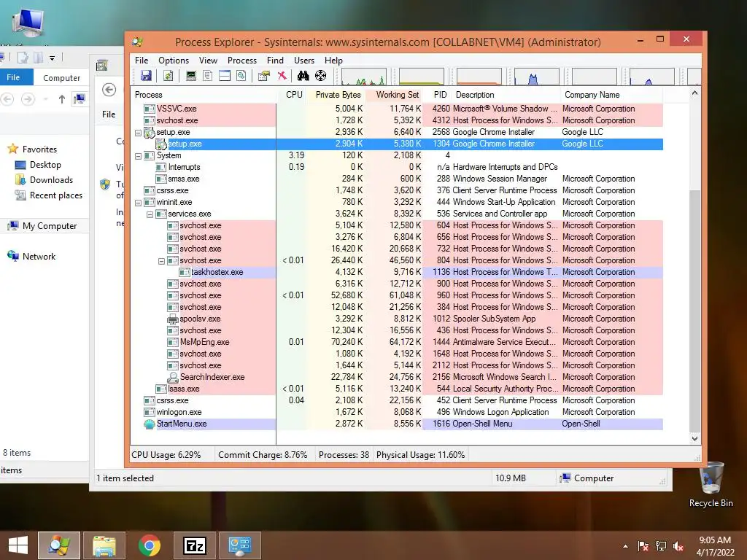Select the VSSVC.exe process row
Viewport: 747px width, 560px height.
point(397,109)
